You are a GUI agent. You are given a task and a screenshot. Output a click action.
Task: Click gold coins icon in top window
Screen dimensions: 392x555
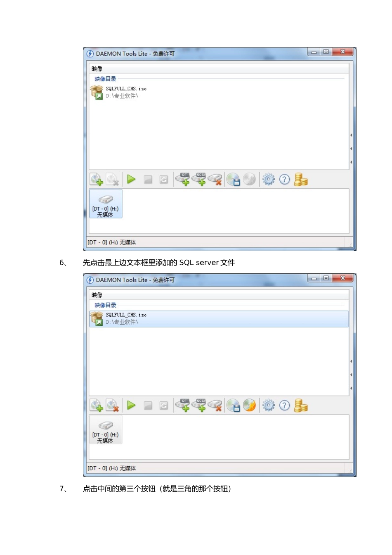coord(301,179)
